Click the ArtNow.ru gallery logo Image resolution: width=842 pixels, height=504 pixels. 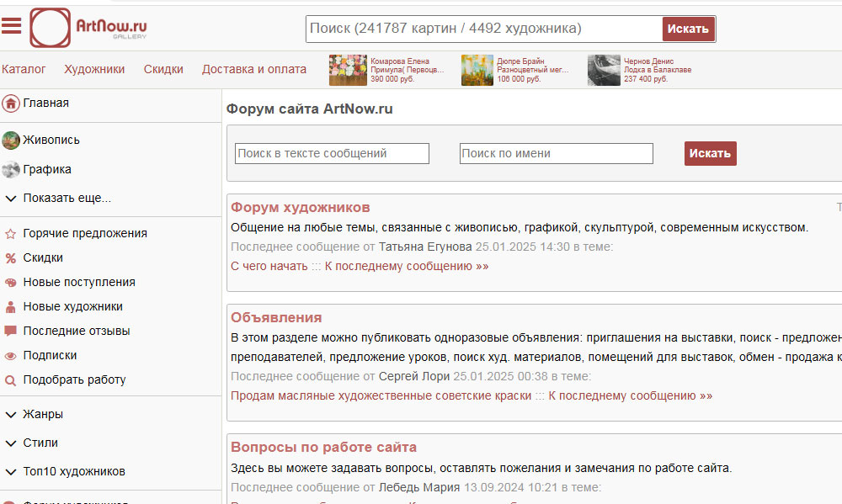[88, 28]
